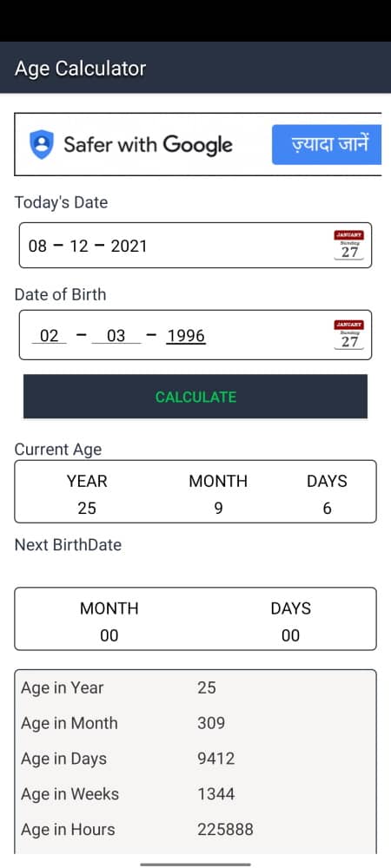Click the CALCULATE button
Screen dimensions: 391x868
pos(195,397)
